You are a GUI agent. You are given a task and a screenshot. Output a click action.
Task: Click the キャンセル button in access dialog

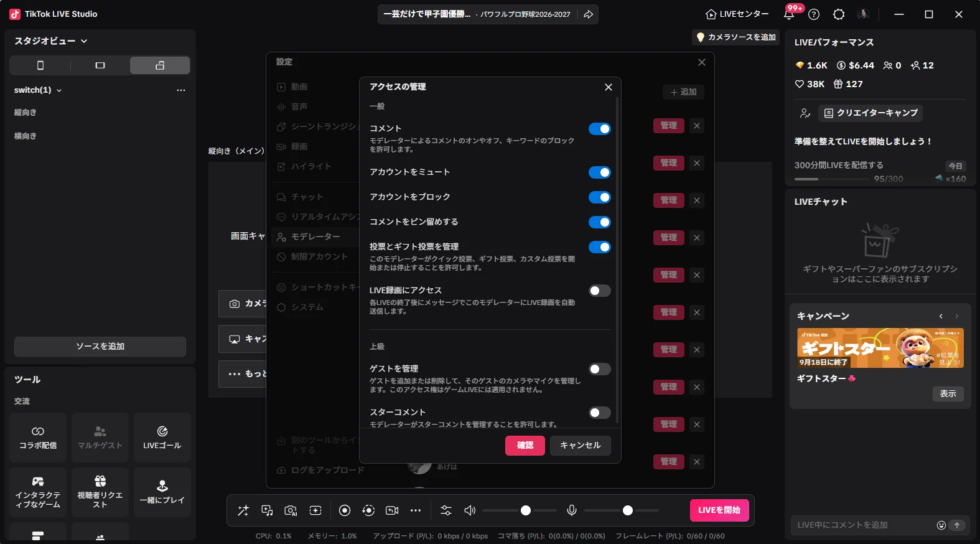[581, 445]
